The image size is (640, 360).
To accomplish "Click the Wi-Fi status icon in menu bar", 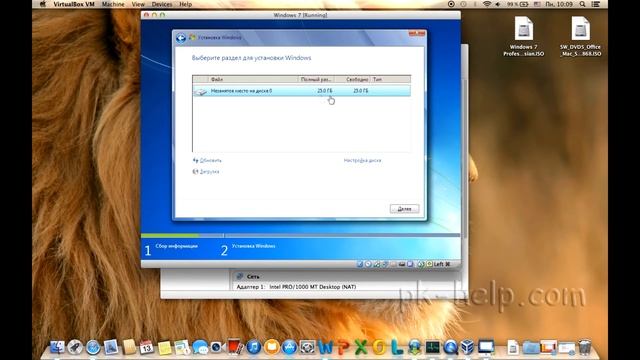I will click(487, 4).
